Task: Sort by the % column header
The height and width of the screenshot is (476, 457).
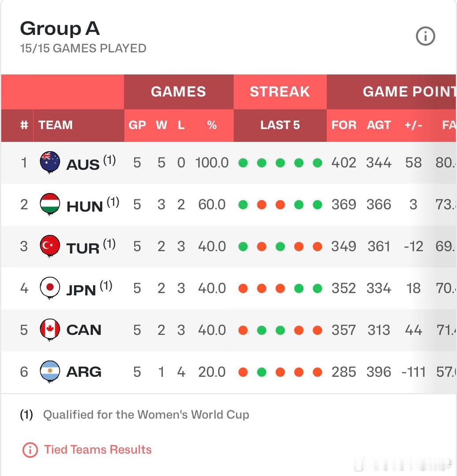Action: pyautogui.click(x=212, y=125)
